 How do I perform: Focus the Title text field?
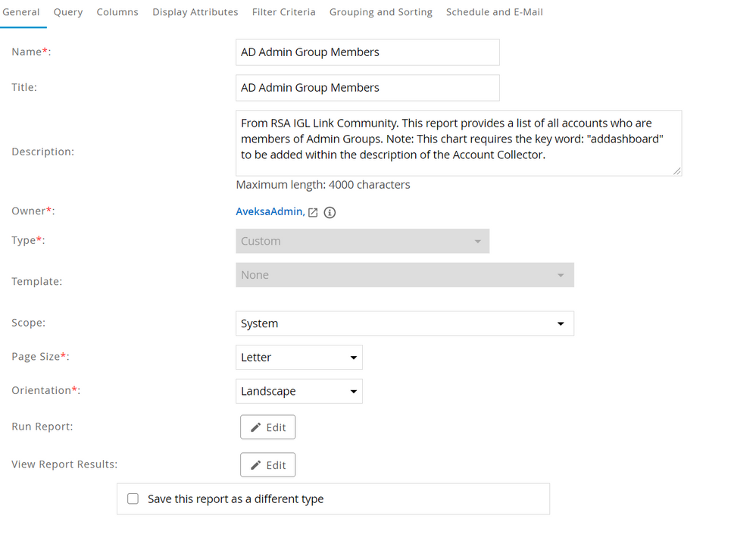click(367, 88)
